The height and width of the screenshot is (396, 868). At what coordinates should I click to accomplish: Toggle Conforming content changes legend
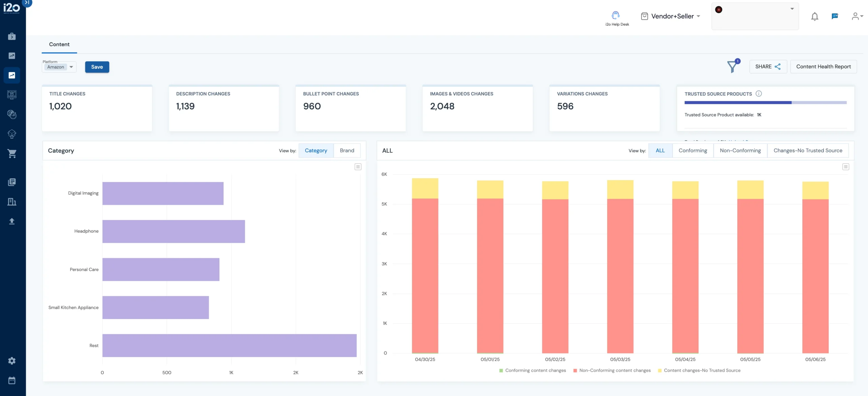532,371
